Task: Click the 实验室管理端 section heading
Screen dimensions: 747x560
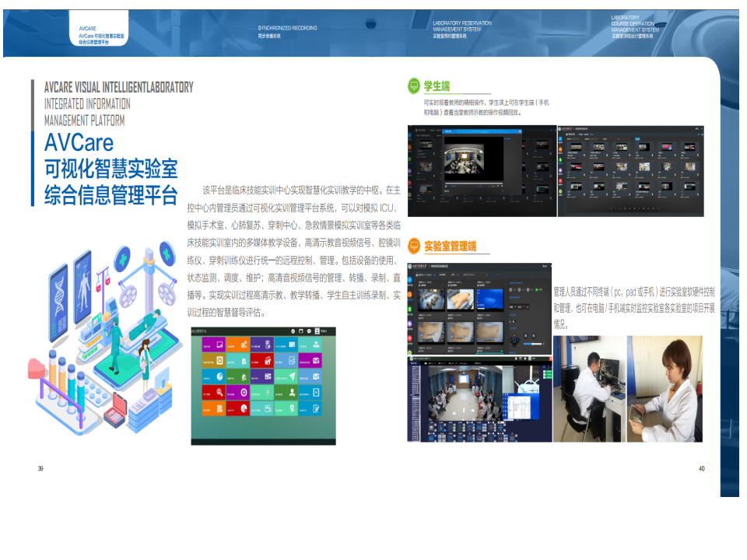Action: pos(450,247)
